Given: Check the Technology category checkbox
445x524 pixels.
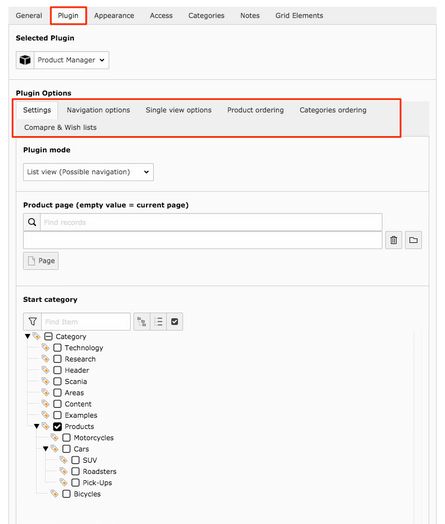Looking at the screenshot, I should [x=57, y=348].
